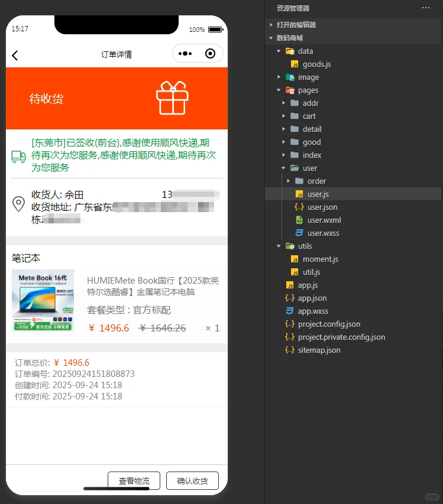The width and height of the screenshot is (443, 504).
Task: Open user.json file
Action: 322,207
